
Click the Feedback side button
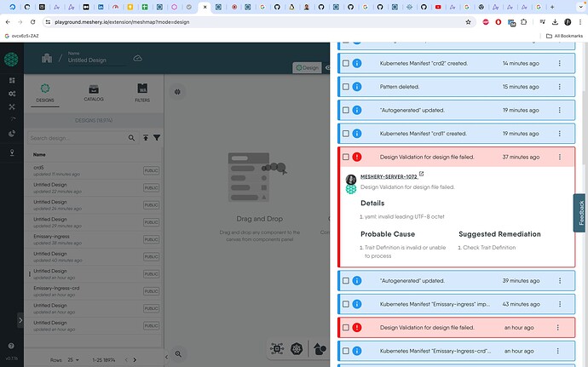pyautogui.click(x=581, y=213)
